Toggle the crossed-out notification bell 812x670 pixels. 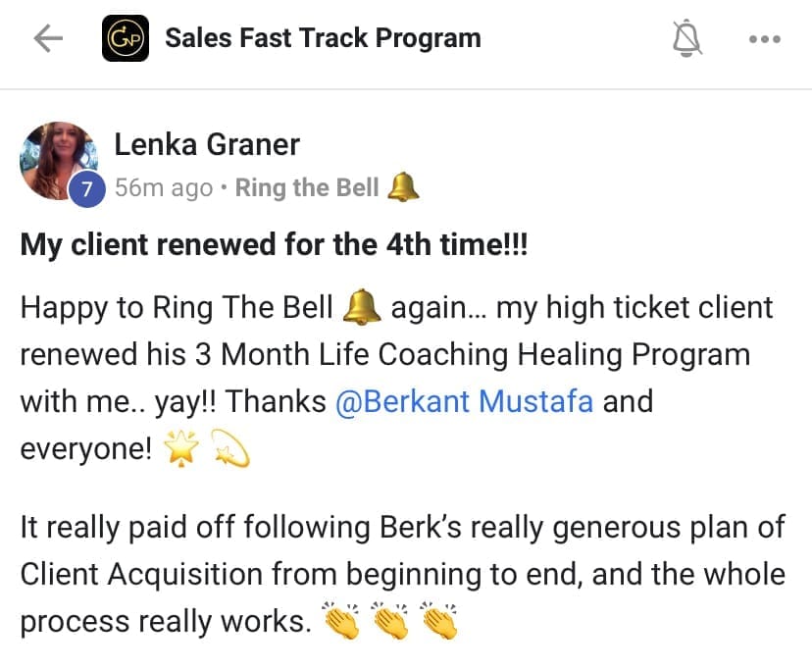[688, 39]
